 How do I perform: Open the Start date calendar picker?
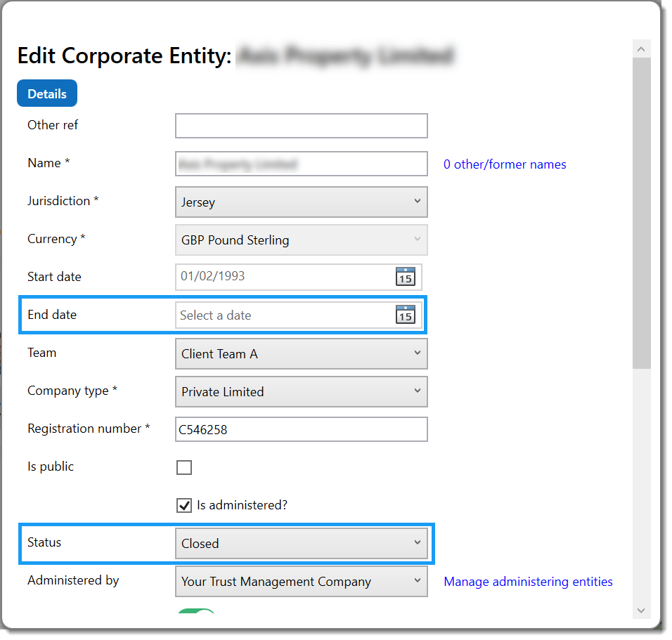[x=406, y=277]
